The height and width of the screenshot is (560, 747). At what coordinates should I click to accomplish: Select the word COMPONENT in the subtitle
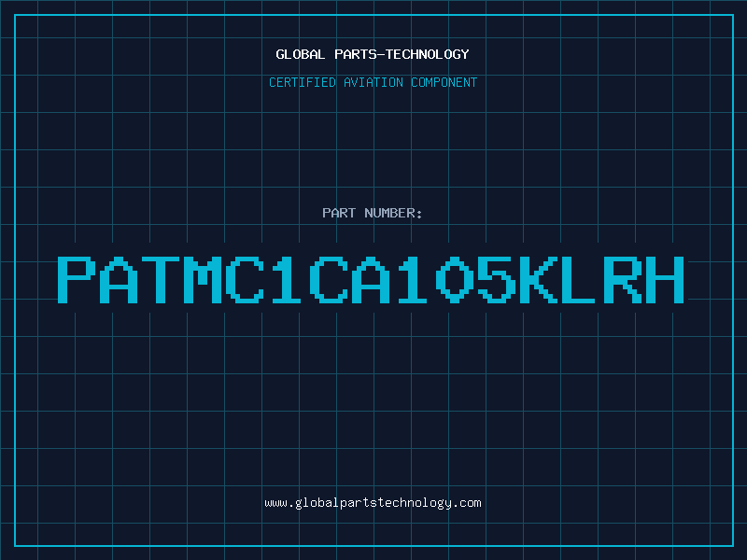tap(444, 82)
